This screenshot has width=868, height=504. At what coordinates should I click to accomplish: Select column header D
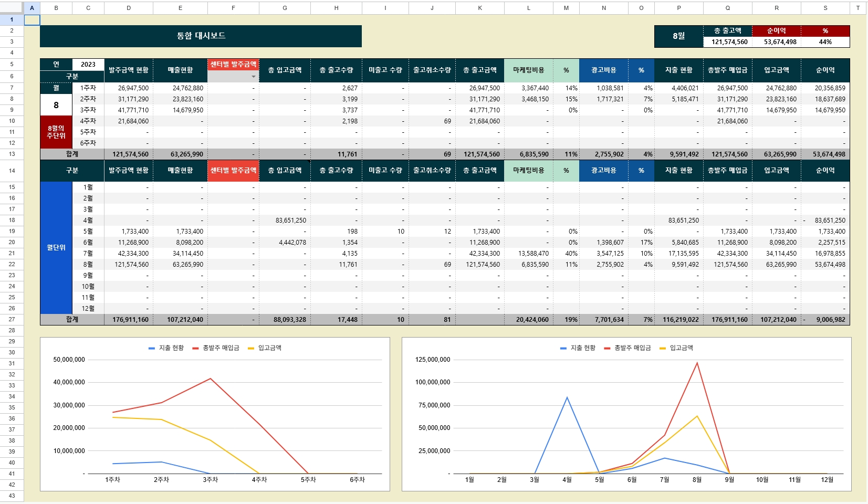tap(129, 8)
